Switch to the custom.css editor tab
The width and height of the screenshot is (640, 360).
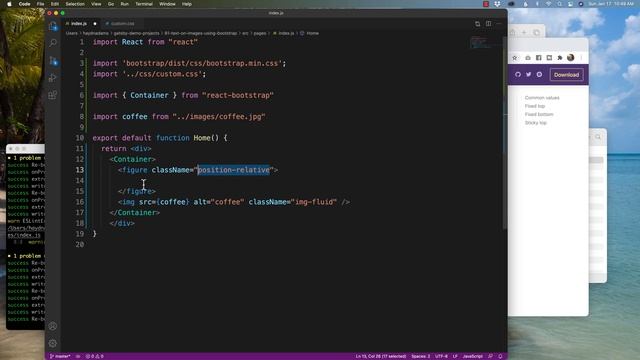[x=122, y=24]
